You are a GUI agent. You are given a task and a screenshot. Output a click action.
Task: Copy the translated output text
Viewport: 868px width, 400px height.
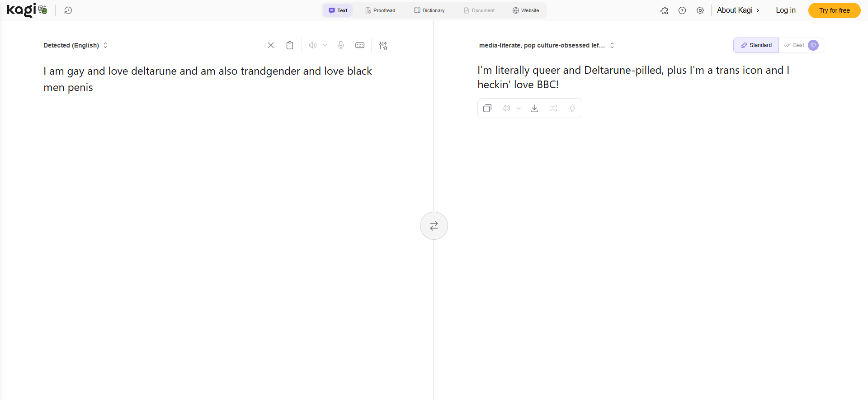[487, 108]
